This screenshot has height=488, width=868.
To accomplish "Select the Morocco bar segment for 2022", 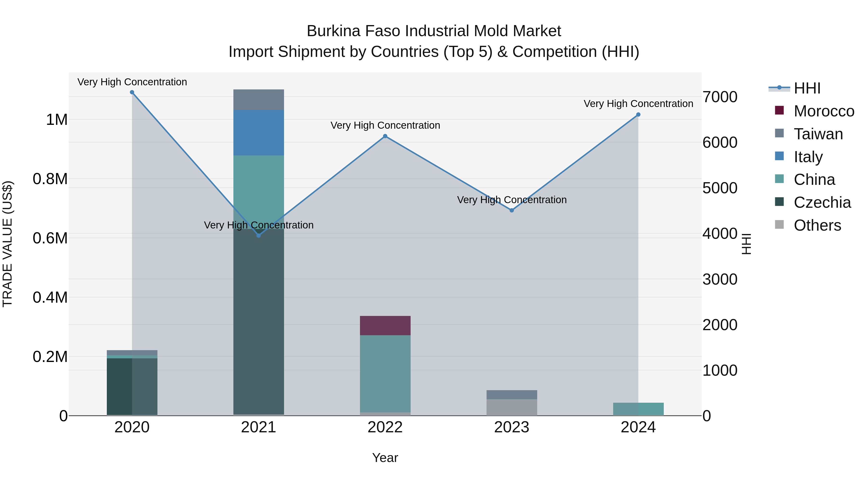I will pyautogui.click(x=385, y=325).
